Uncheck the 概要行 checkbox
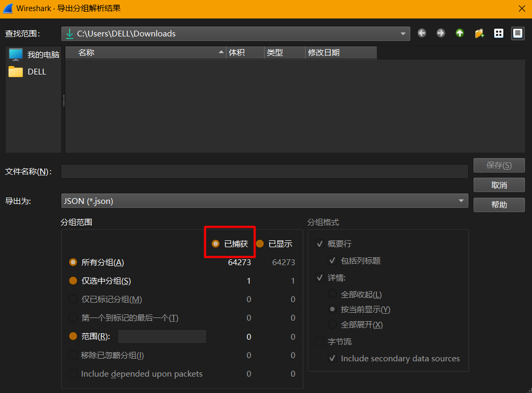Viewport: 532px width, 393px height. coord(320,244)
